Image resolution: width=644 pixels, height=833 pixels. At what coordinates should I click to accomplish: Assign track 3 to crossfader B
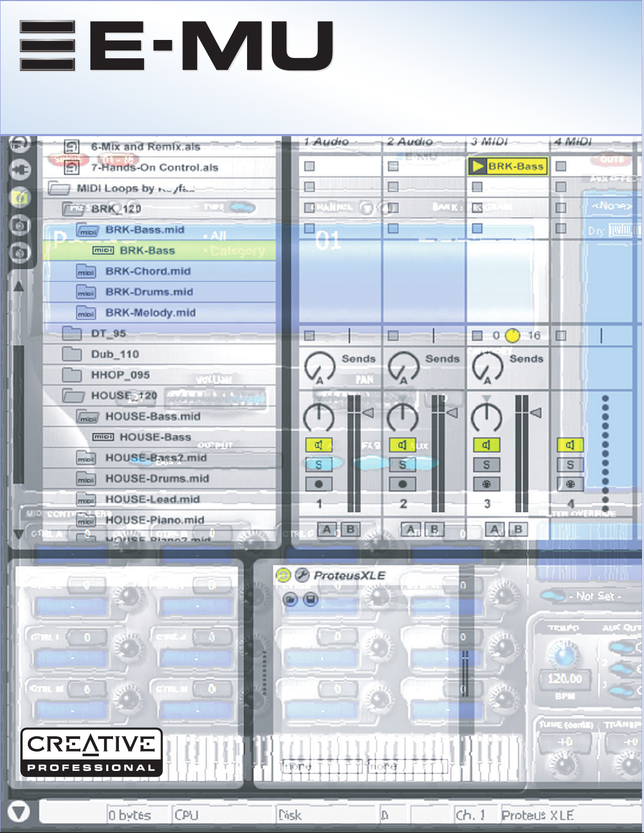(x=518, y=529)
